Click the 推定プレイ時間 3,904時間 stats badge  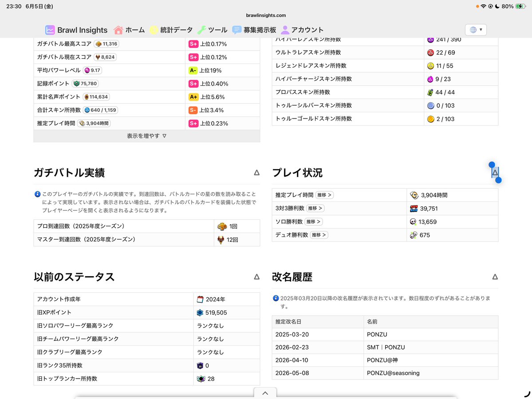click(94, 123)
